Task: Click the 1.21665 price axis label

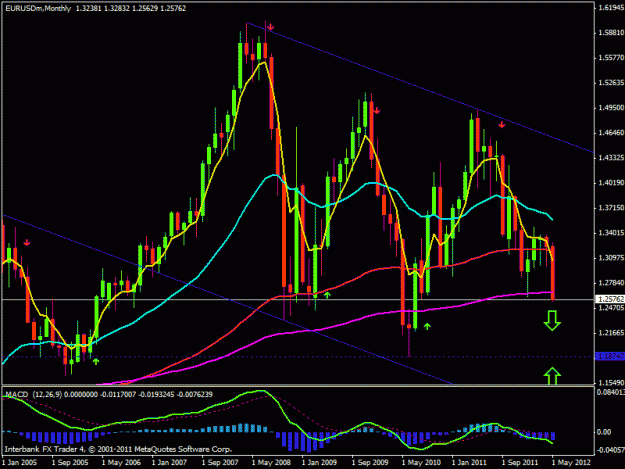Action: pyautogui.click(x=611, y=333)
